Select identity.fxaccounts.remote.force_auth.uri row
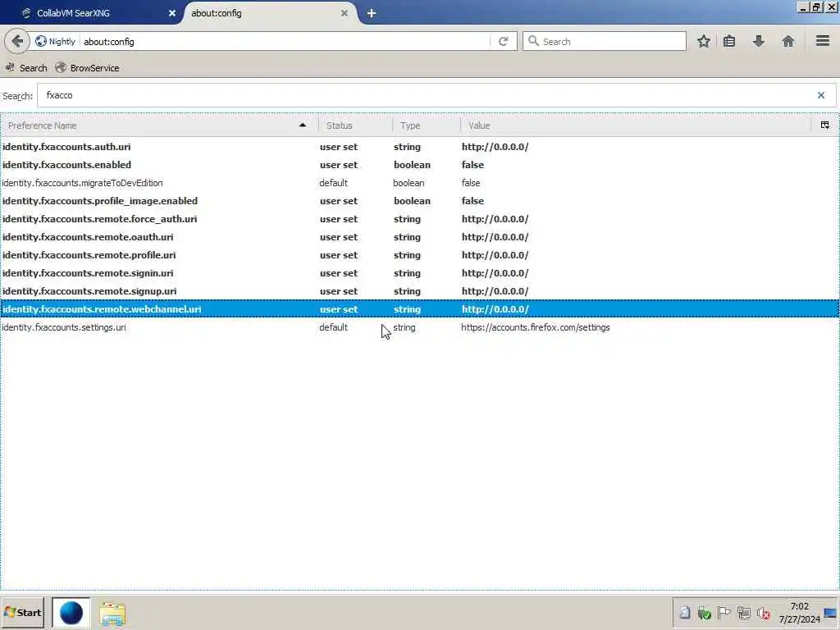 click(419, 219)
